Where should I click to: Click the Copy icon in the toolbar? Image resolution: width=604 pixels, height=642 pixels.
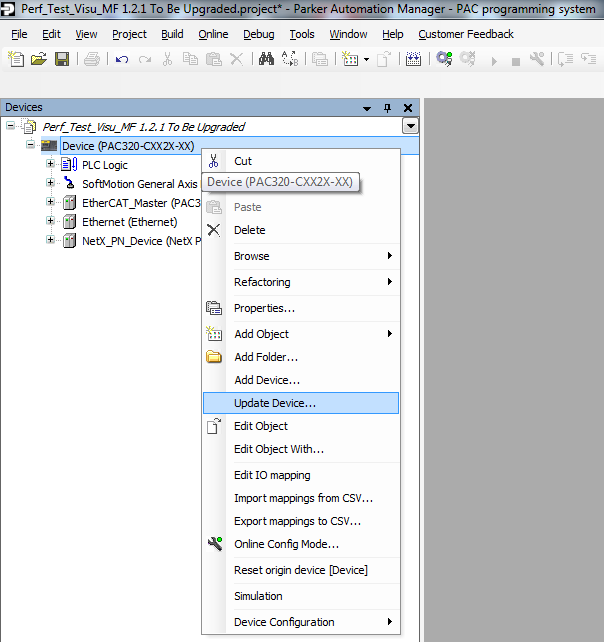(x=190, y=59)
